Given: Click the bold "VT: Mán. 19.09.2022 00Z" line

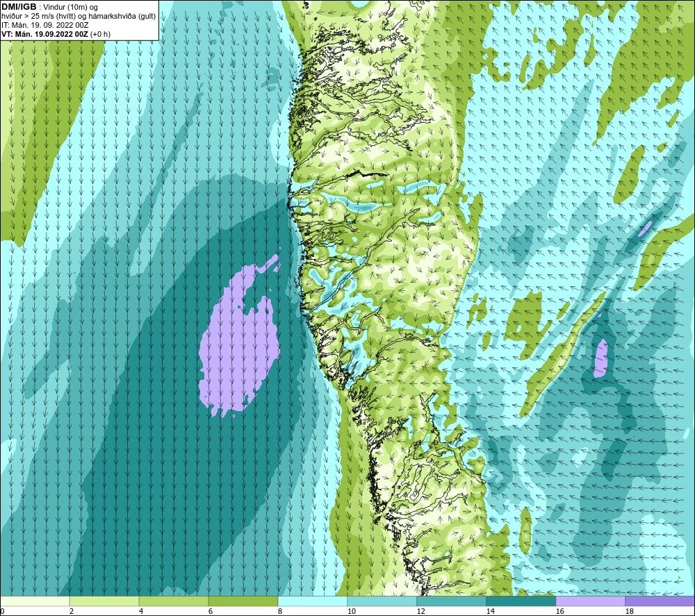Looking at the screenshot, I should [x=44, y=34].
